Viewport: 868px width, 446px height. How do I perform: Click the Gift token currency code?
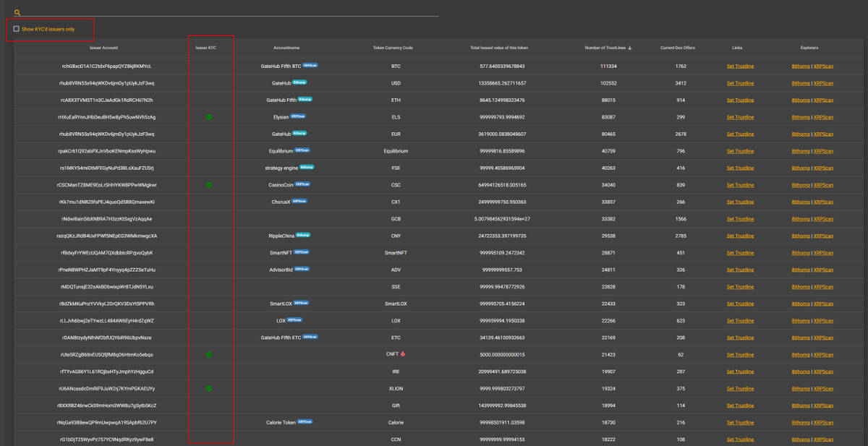[396, 406]
